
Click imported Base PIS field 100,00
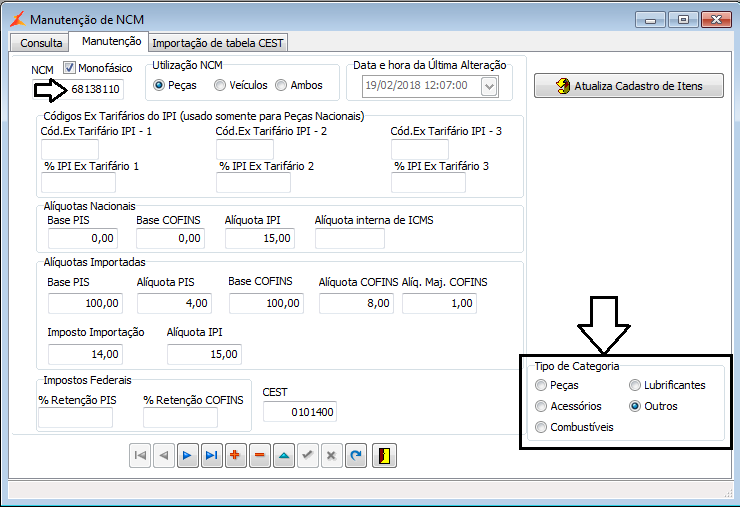click(85, 303)
